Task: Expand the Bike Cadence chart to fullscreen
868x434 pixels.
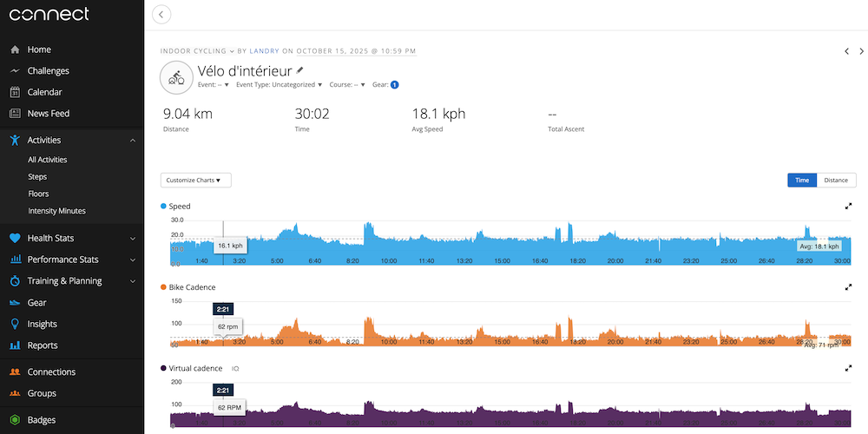Action: (x=848, y=287)
